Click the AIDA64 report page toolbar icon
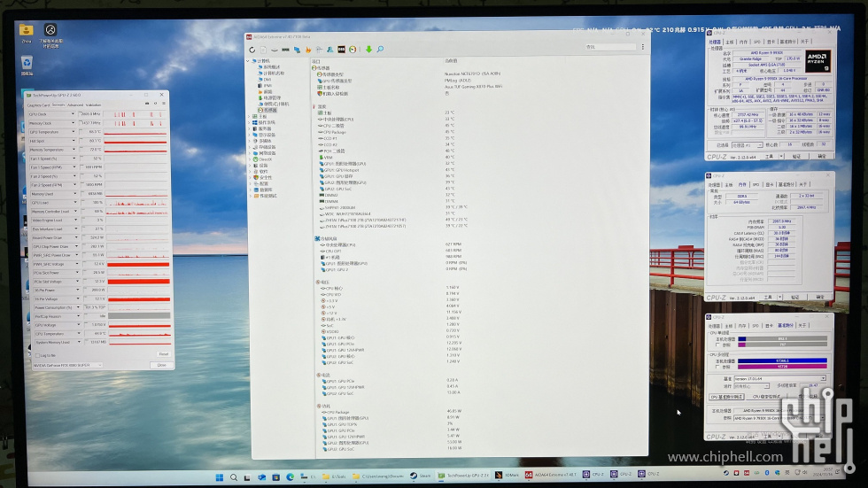 pos(263,50)
